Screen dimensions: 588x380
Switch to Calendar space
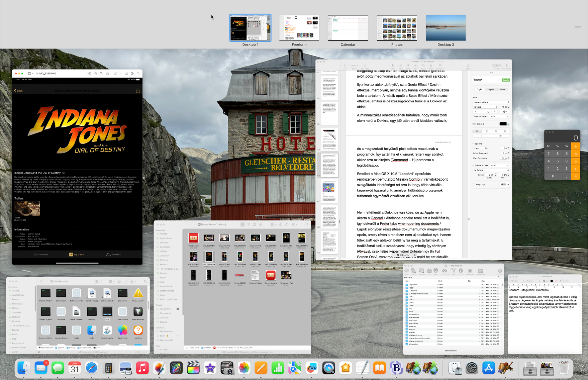click(348, 28)
